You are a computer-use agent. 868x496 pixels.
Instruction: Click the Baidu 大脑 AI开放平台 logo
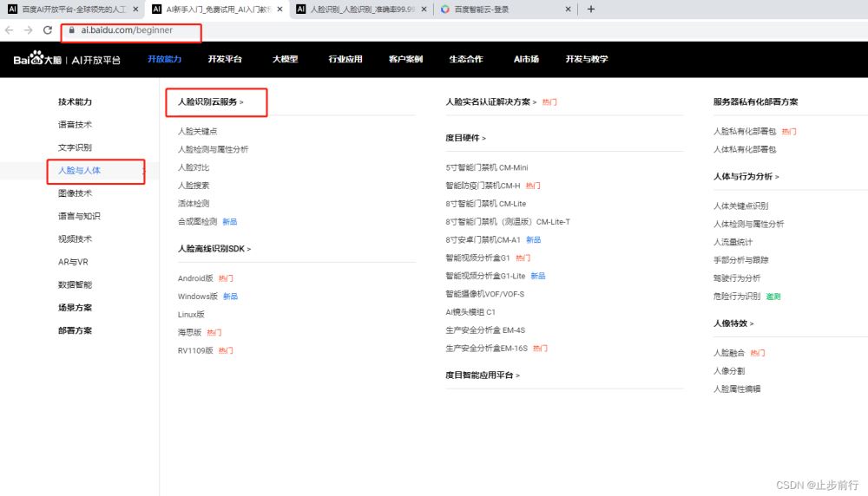click(x=67, y=59)
